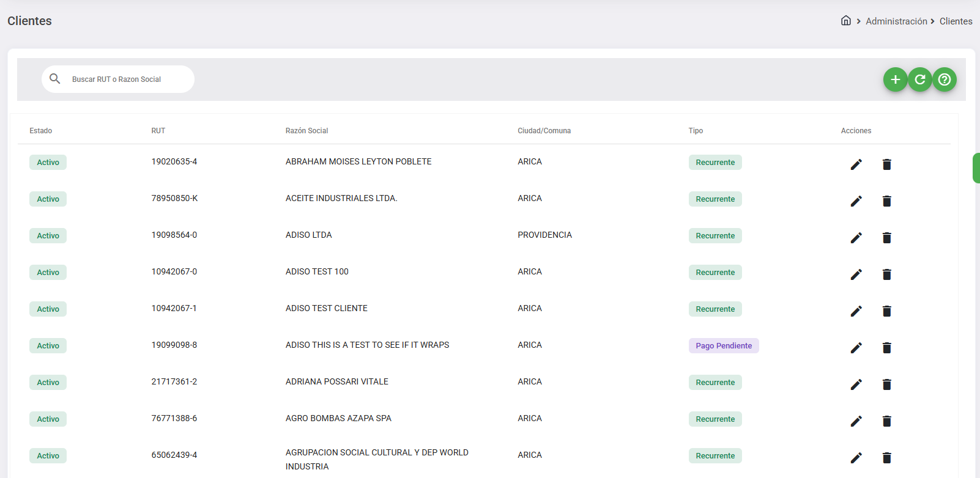This screenshot has width=980, height=478.
Task: Edit the ADISO TEST CLIENTE row
Action: (856, 311)
